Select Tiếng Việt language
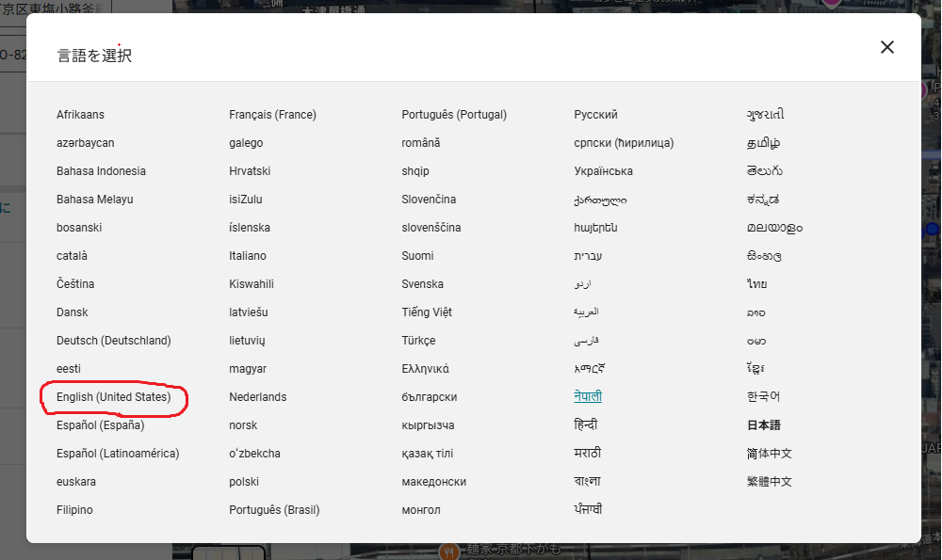Viewport: 942px width, 560px height. click(427, 312)
